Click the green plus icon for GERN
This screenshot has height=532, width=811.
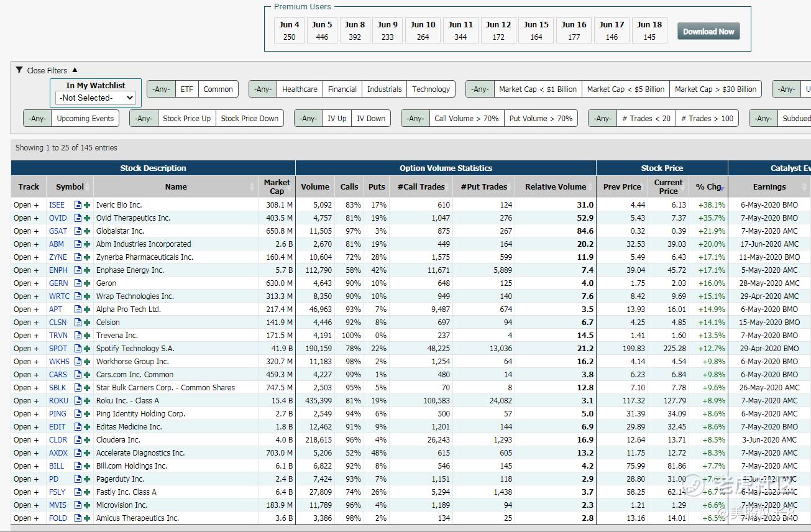pyautogui.click(x=87, y=283)
